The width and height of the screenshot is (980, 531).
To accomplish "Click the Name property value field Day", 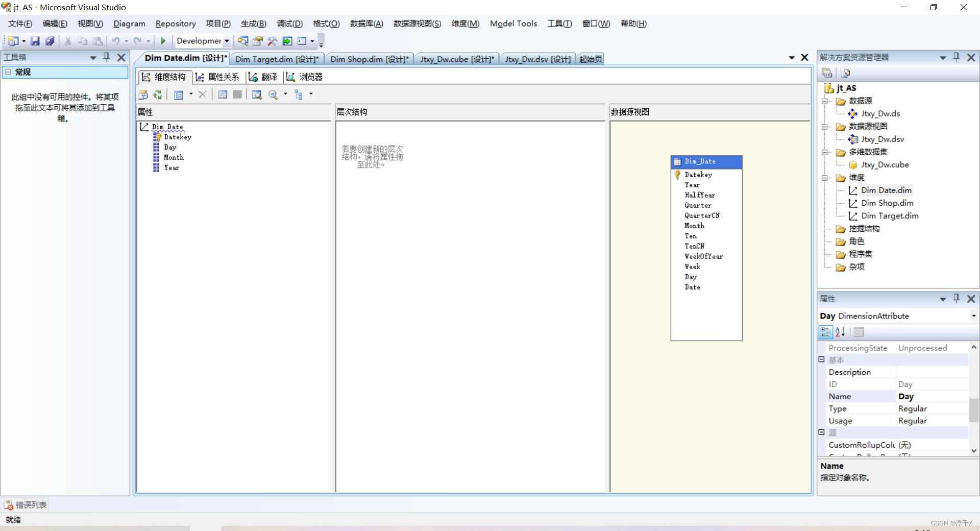I will (x=932, y=397).
